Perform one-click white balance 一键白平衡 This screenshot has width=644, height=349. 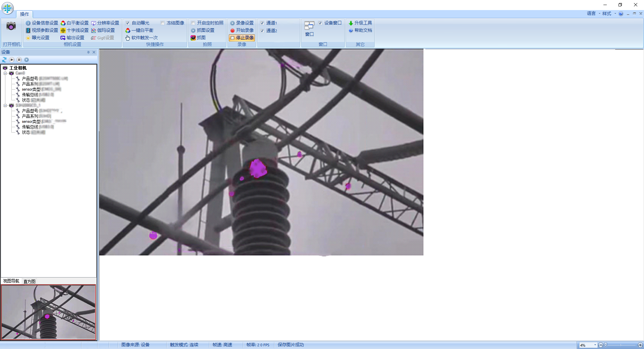pos(140,30)
